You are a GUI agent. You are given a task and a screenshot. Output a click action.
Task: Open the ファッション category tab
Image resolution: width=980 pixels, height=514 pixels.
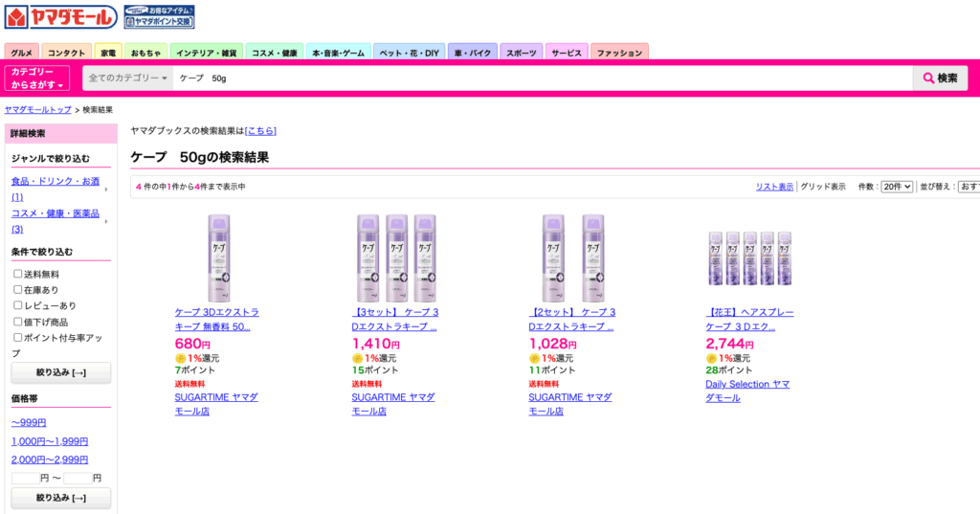pyautogui.click(x=619, y=53)
